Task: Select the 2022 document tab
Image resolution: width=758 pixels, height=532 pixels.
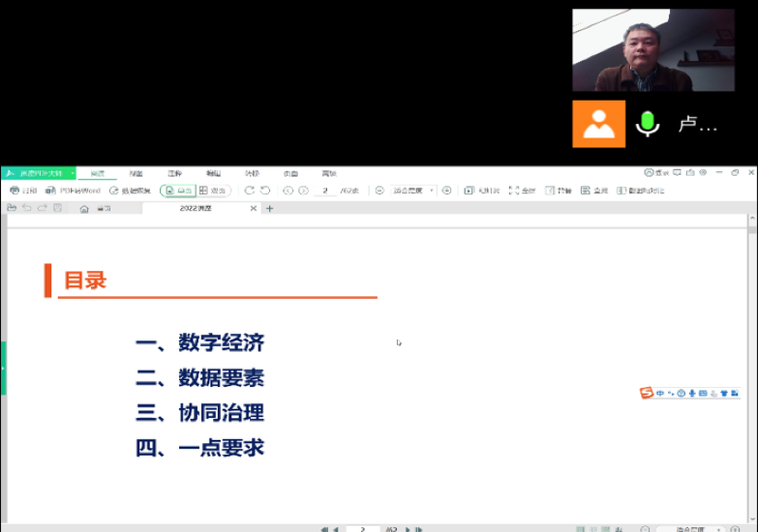Action: (x=195, y=208)
